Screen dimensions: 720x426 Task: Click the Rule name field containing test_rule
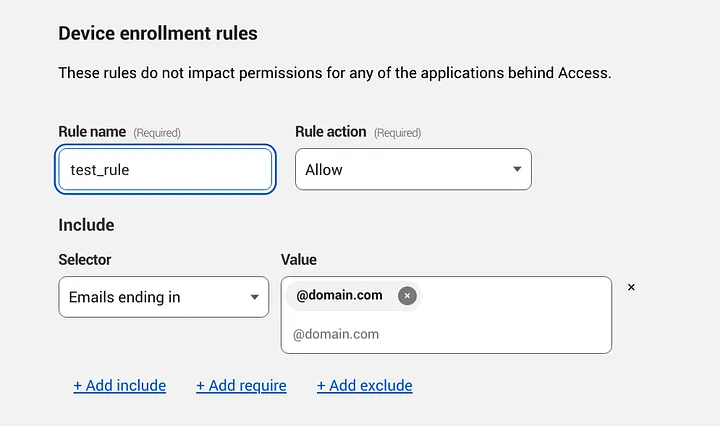(x=165, y=170)
